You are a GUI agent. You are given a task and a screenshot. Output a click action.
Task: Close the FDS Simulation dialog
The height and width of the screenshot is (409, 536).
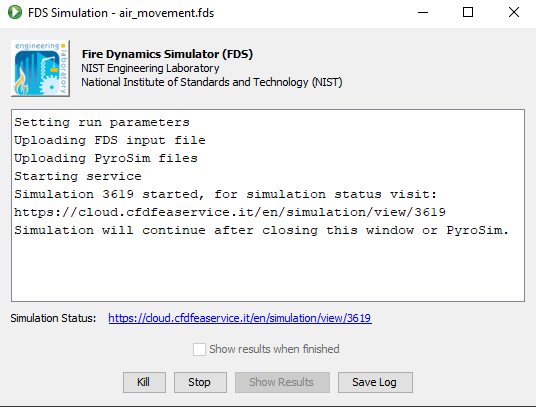click(x=514, y=13)
